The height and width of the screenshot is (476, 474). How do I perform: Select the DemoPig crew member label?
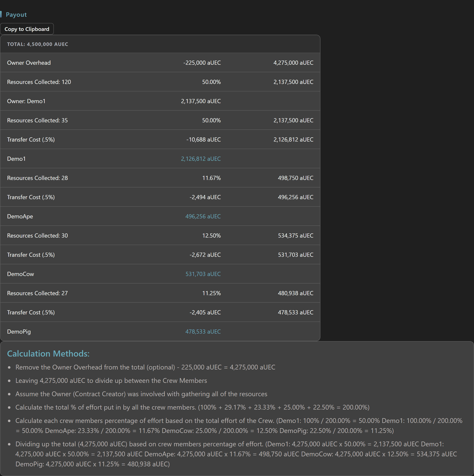19,332
